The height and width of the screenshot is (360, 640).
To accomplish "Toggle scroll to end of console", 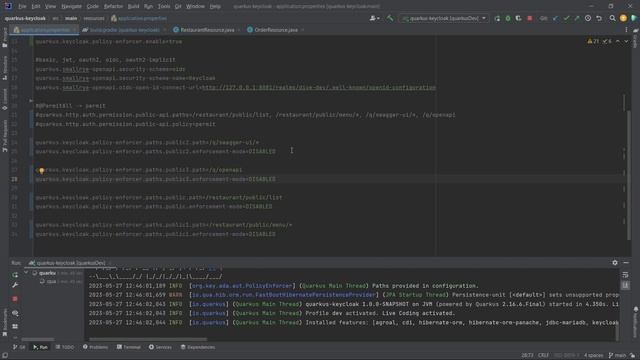I will point(625,285).
